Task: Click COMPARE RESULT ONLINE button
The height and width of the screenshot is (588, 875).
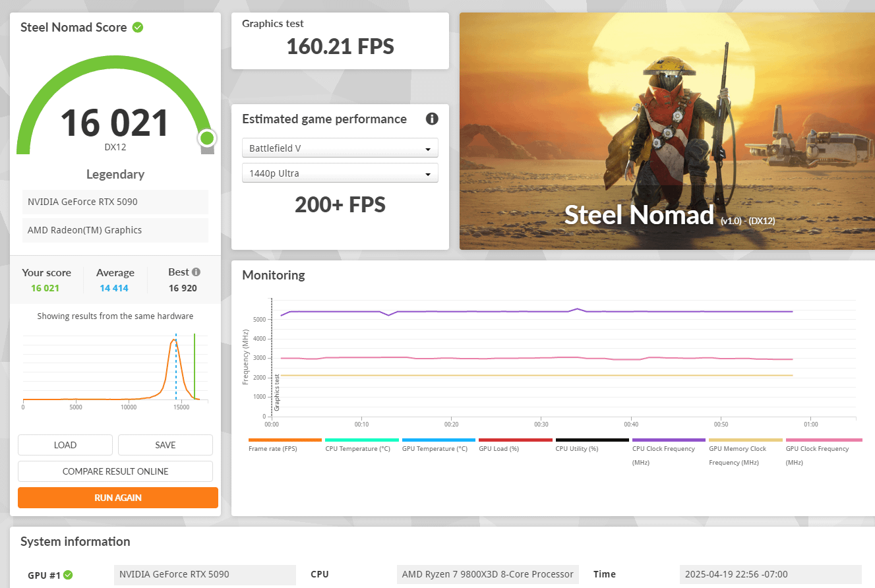Action: 115,471
